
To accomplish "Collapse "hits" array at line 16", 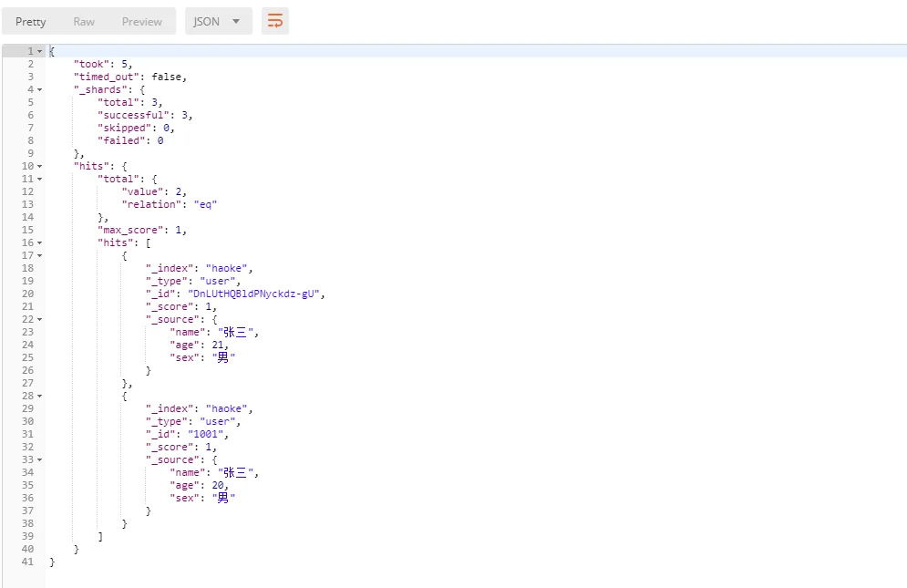I will click(x=40, y=243).
